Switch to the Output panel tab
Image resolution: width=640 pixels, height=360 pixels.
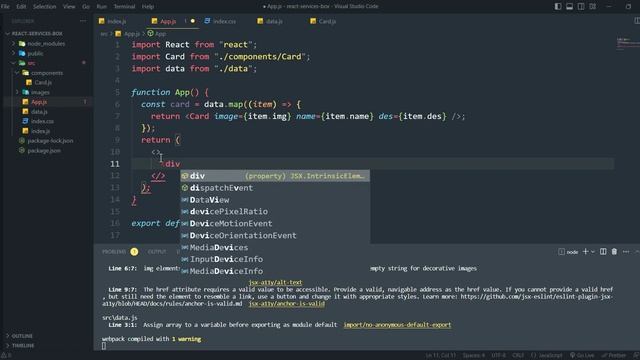(157, 252)
